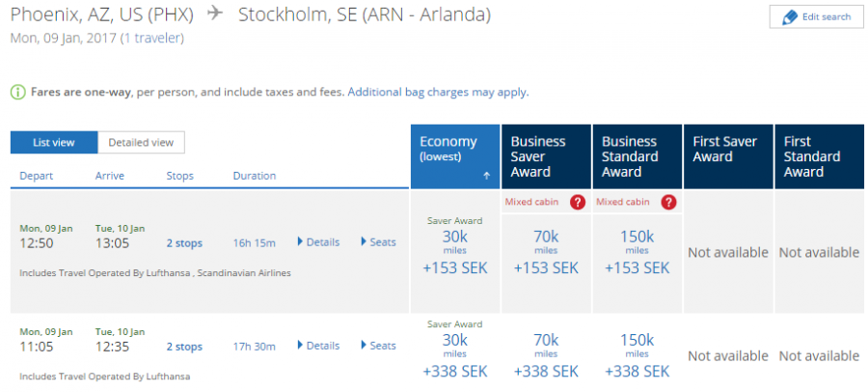Click the sort arrow in Economy column header
Screen dimensions: 868x392
click(x=487, y=176)
